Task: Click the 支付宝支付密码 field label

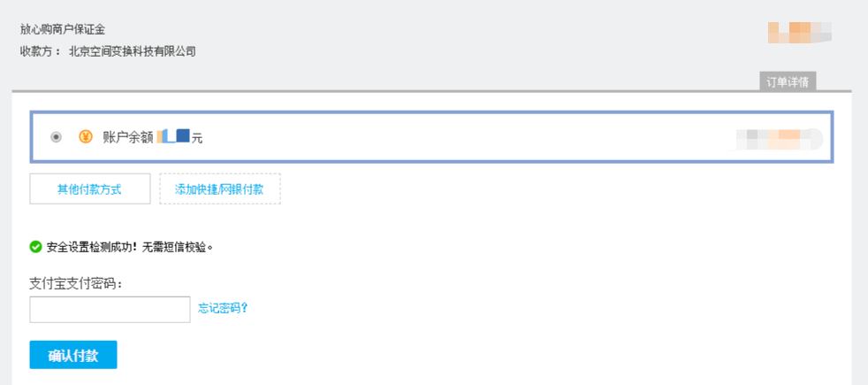Action: coord(75,283)
